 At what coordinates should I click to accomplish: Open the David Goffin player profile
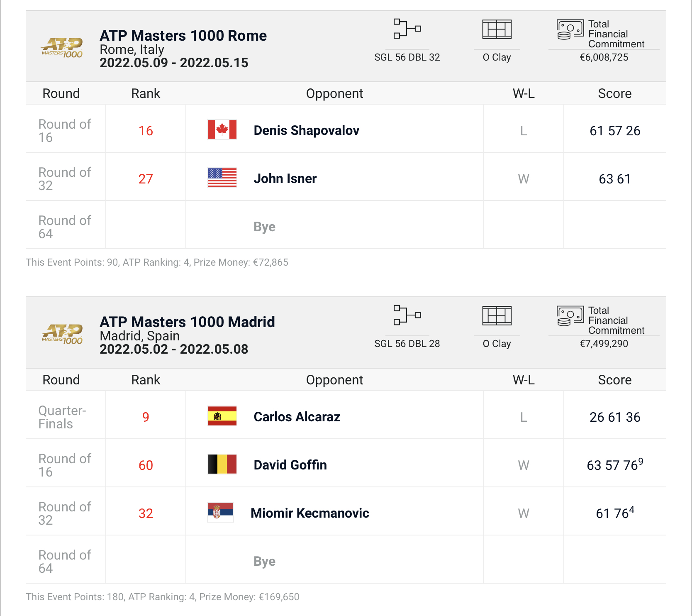290,465
